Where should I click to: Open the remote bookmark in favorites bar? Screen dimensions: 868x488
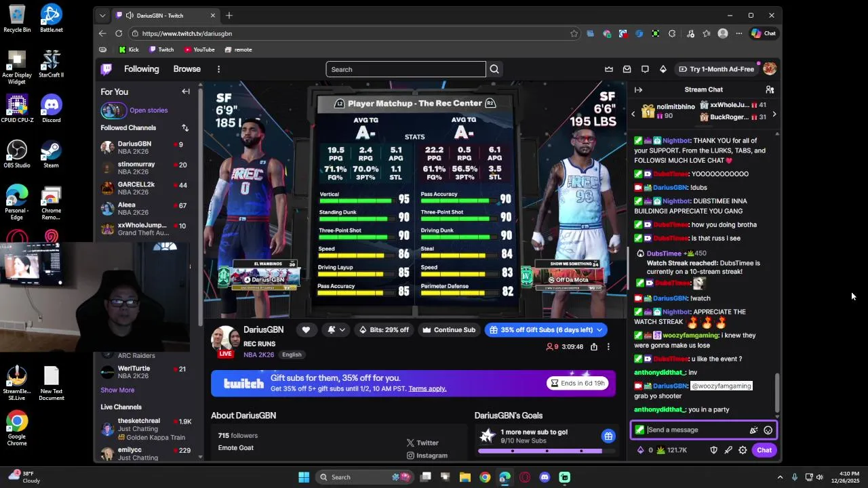point(238,49)
